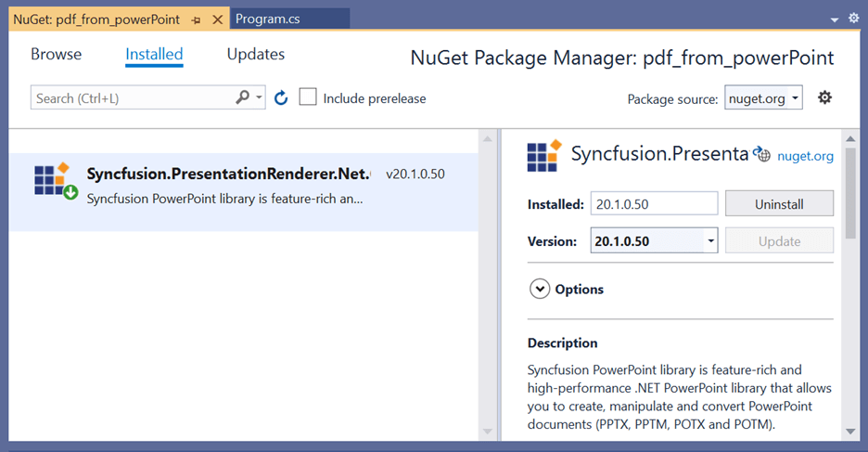Open the Package source dropdown
Image resolution: width=868 pixels, height=452 pixels.
pos(763,98)
